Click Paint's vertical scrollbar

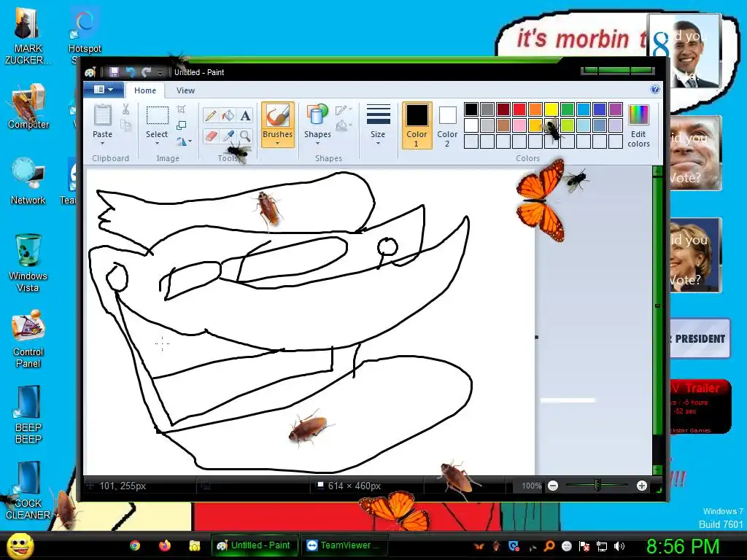click(657, 320)
